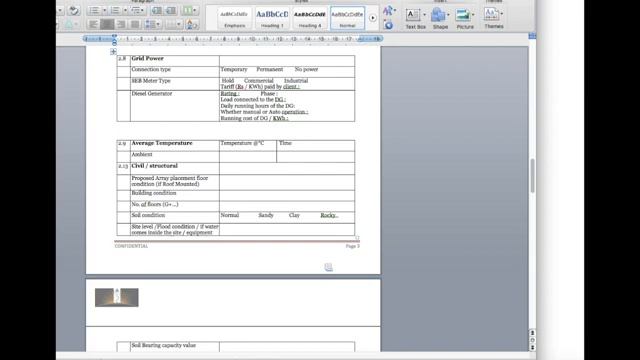640x360 pixels.
Task: Click the Columns icon
Action: (x=188, y=10)
